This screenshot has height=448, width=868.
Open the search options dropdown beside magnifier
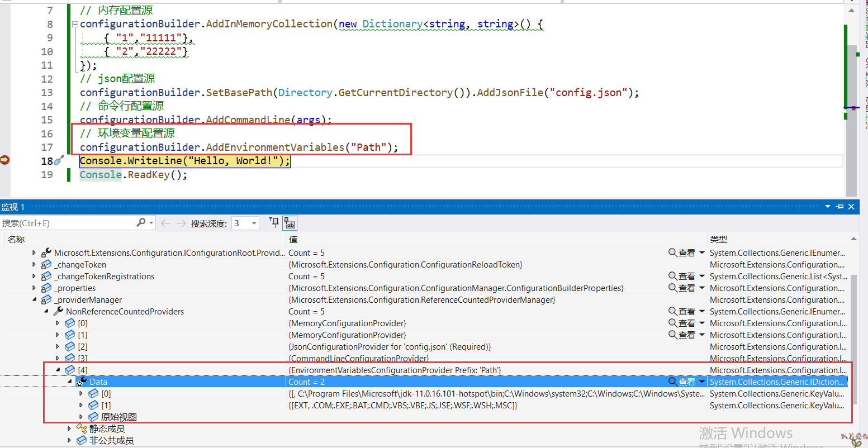[151, 223]
